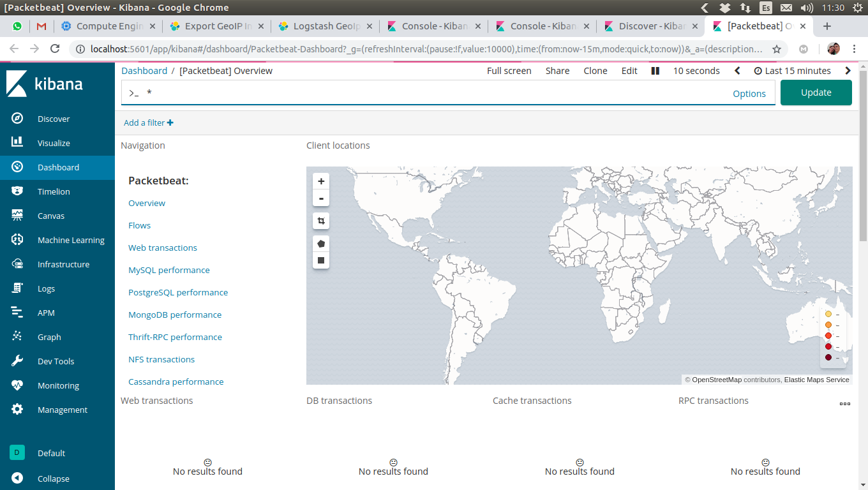
Task: Open NFS transactions link
Action: (161, 359)
